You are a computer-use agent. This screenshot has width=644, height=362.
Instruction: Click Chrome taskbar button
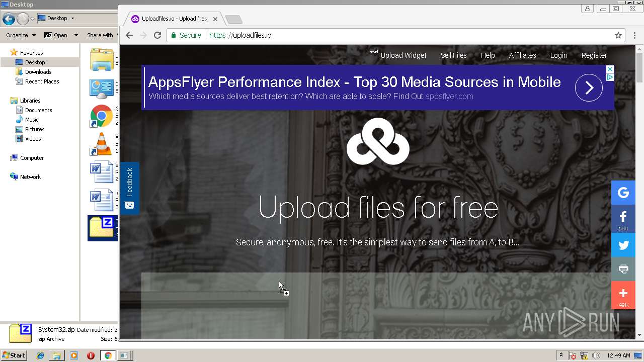pos(108,355)
